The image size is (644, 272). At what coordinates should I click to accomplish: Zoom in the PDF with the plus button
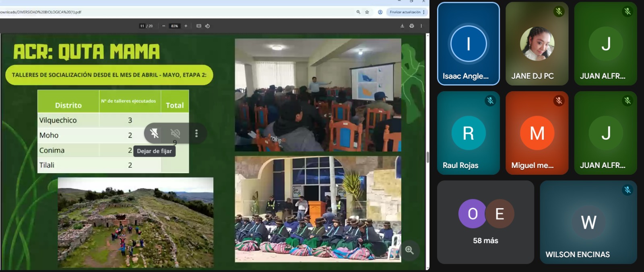click(186, 26)
